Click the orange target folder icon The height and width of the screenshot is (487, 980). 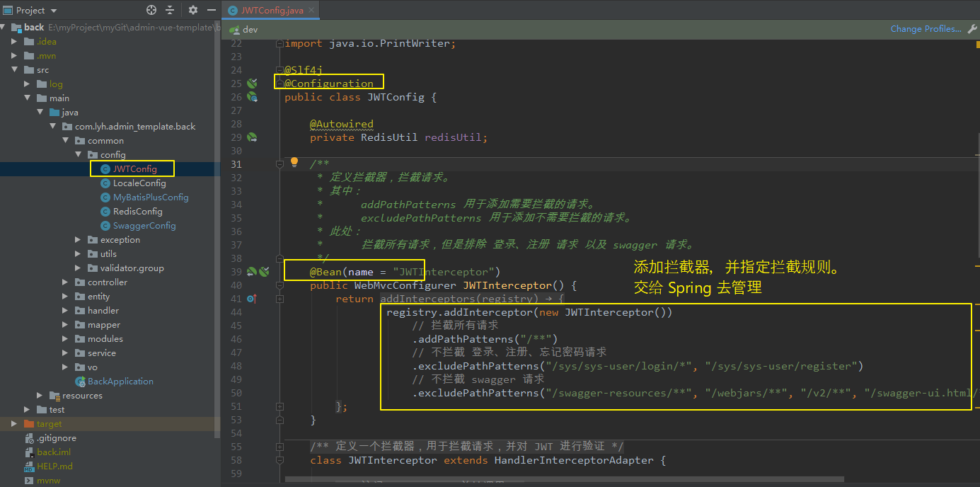(29, 424)
